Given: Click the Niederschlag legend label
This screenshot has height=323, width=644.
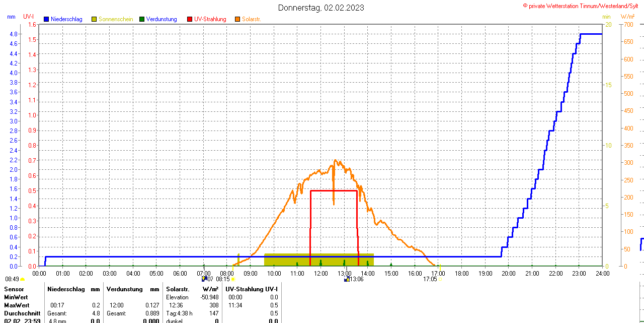Looking at the screenshot, I should 66,19.
